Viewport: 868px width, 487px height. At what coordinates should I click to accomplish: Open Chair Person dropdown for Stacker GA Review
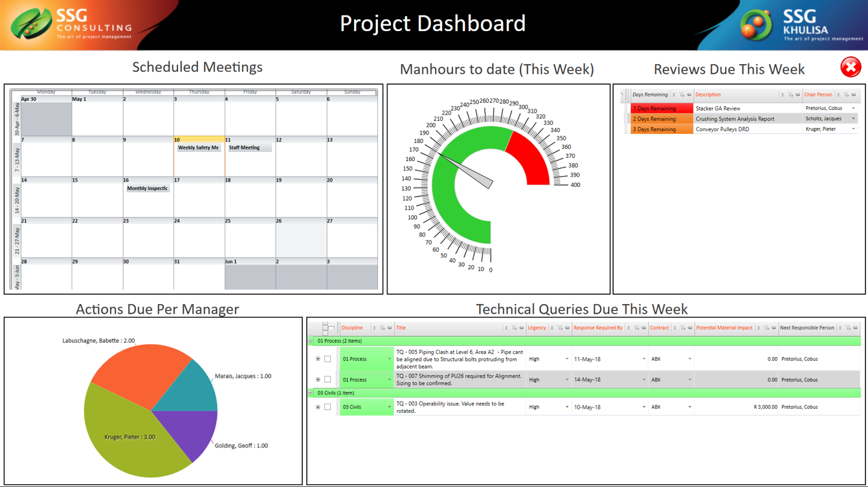pyautogui.click(x=853, y=108)
